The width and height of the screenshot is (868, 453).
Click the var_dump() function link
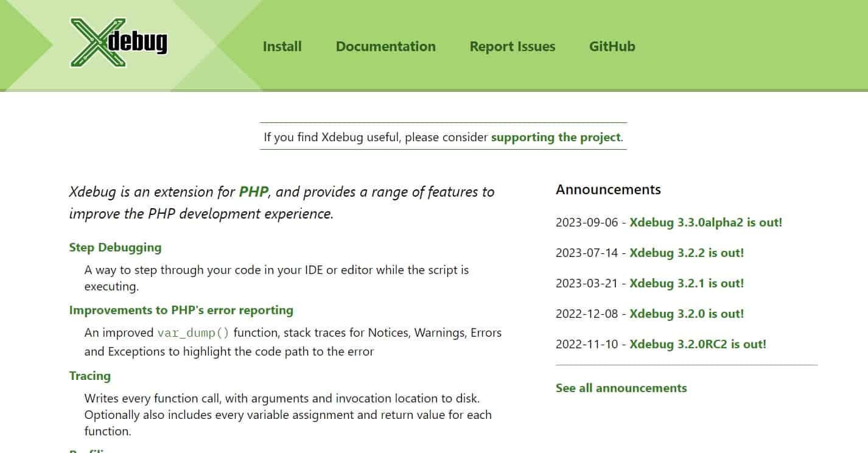click(194, 333)
